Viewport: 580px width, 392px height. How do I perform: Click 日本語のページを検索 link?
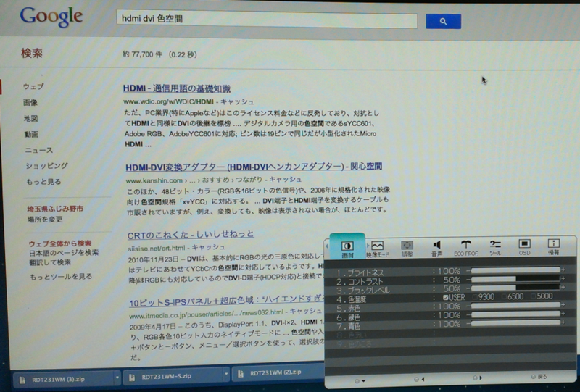click(x=64, y=253)
